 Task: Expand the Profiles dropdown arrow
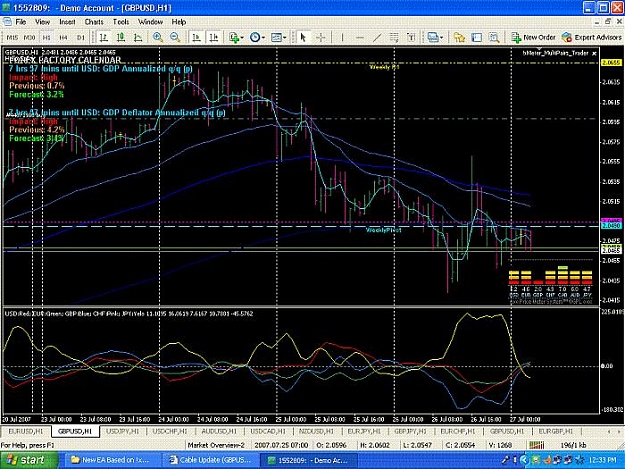(x=441, y=37)
